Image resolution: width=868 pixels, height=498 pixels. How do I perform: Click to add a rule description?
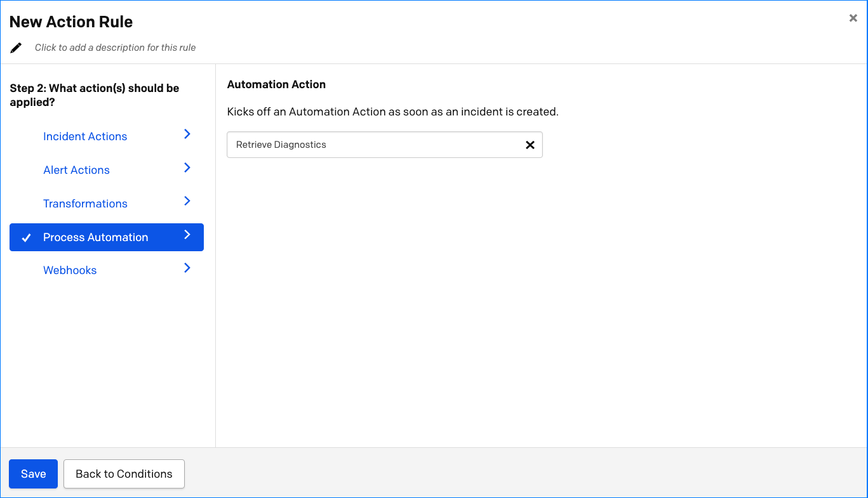coord(115,48)
